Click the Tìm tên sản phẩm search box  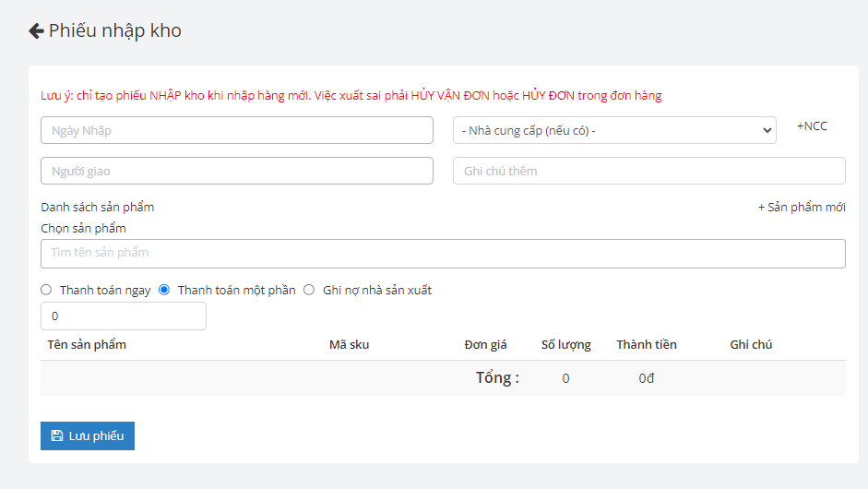click(x=443, y=253)
